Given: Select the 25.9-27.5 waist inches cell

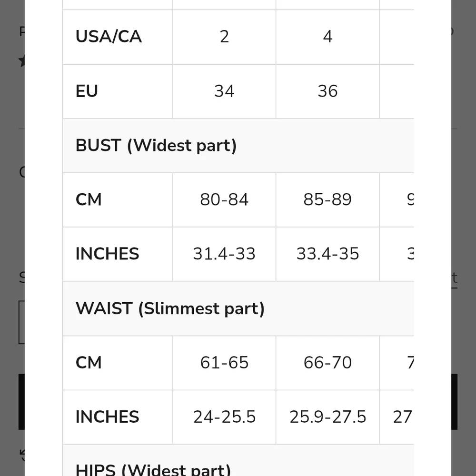Looking at the screenshot, I should 327,417.
